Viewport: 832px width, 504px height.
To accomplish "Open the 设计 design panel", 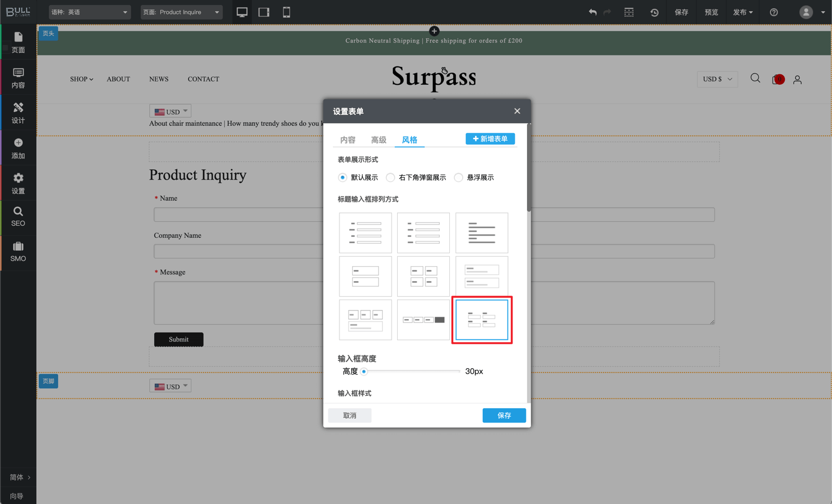I will pyautogui.click(x=18, y=113).
